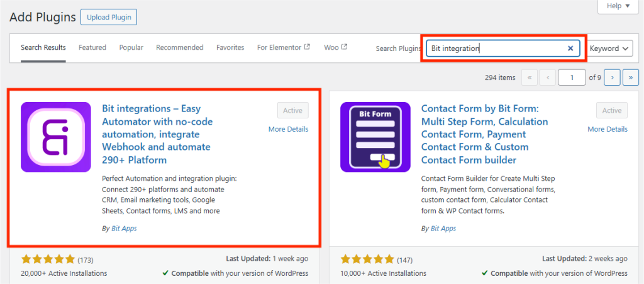Open Bit Apps author link under Bit integrations
Image resolution: width=644 pixels, height=284 pixels.
point(124,229)
